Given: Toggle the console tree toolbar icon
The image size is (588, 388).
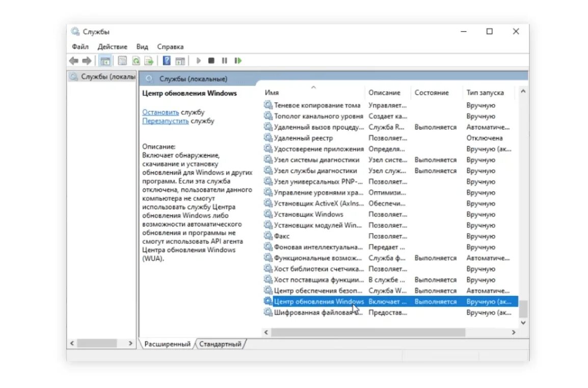Looking at the screenshot, I should click(x=105, y=61).
